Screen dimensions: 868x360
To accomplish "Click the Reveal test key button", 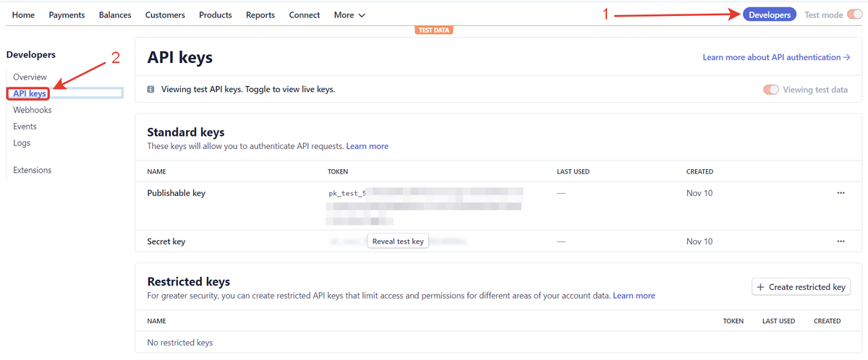I will [398, 241].
